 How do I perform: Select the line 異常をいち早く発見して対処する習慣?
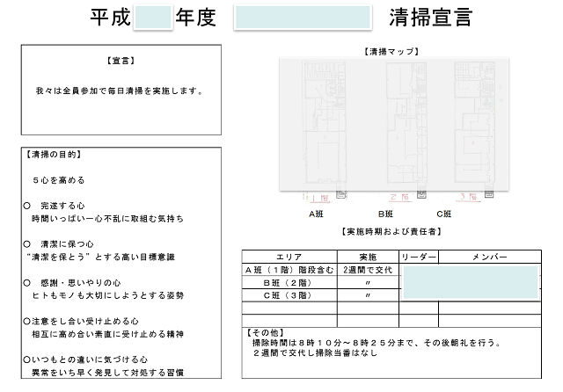107,373
